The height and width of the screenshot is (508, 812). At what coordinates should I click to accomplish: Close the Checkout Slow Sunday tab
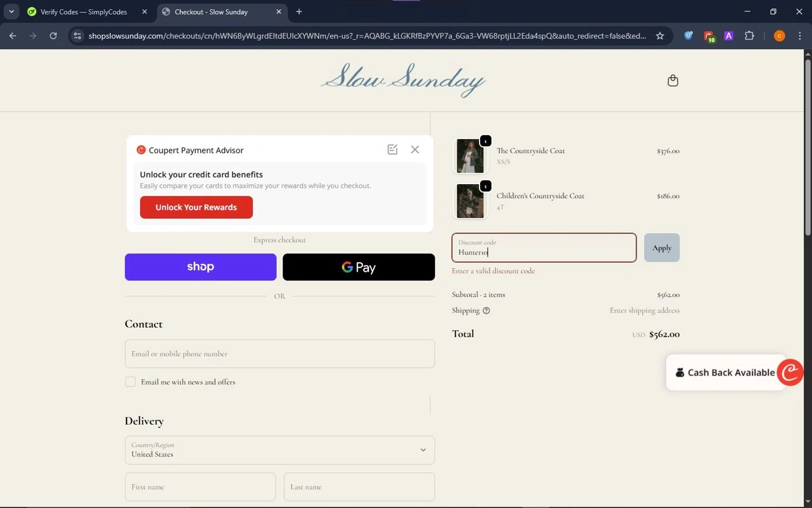pyautogui.click(x=279, y=11)
